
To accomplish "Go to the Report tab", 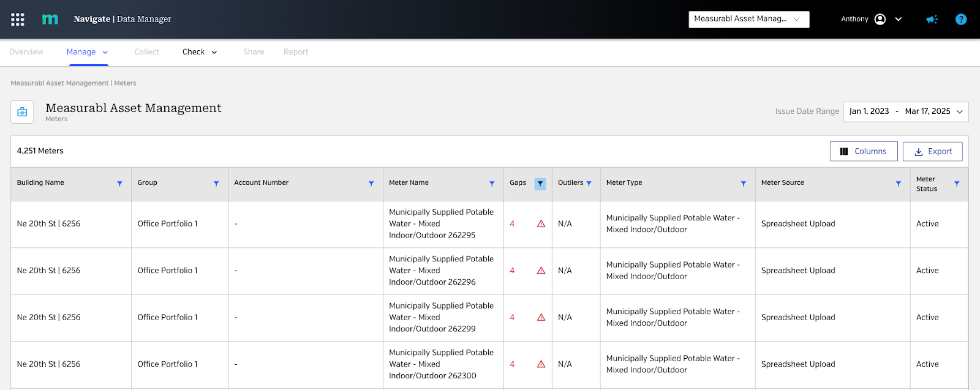I will coord(296,52).
